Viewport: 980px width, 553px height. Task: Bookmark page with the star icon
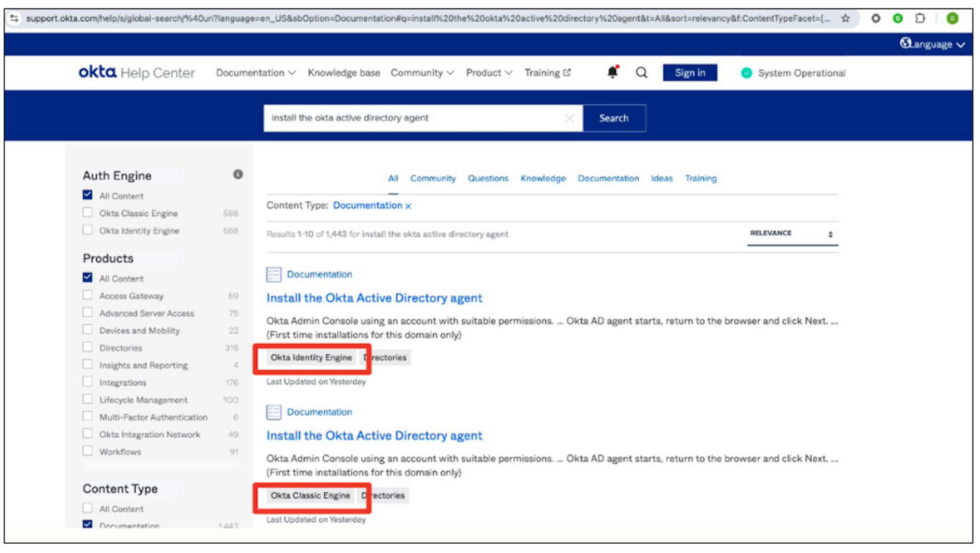point(845,18)
